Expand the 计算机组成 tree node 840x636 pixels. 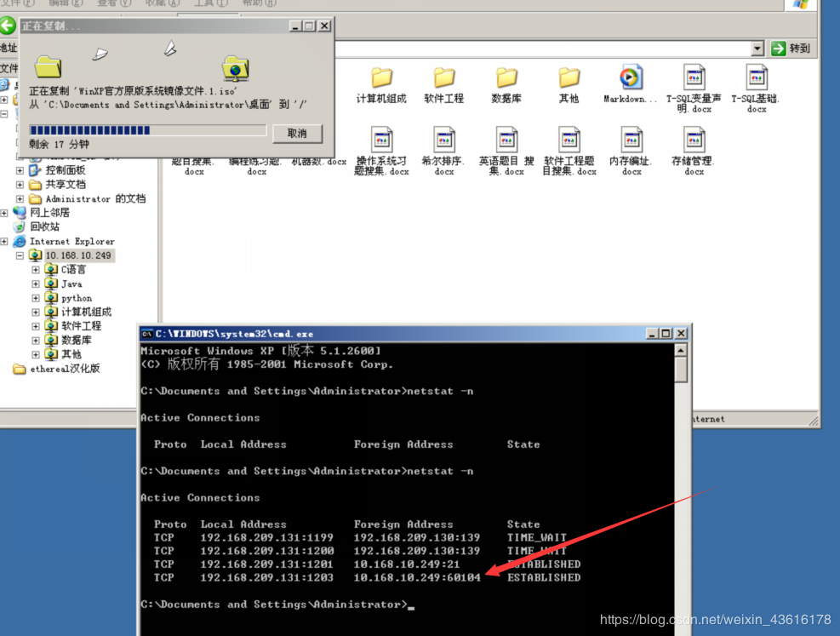[x=36, y=312]
